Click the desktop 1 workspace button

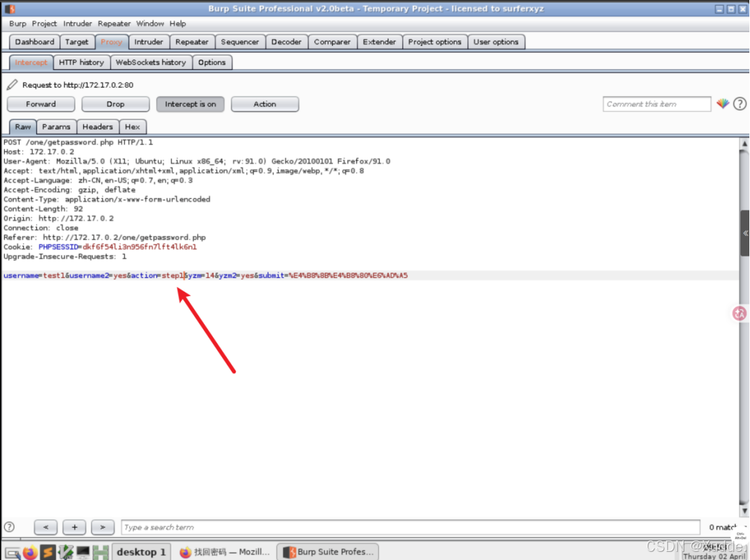click(x=141, y=552)
